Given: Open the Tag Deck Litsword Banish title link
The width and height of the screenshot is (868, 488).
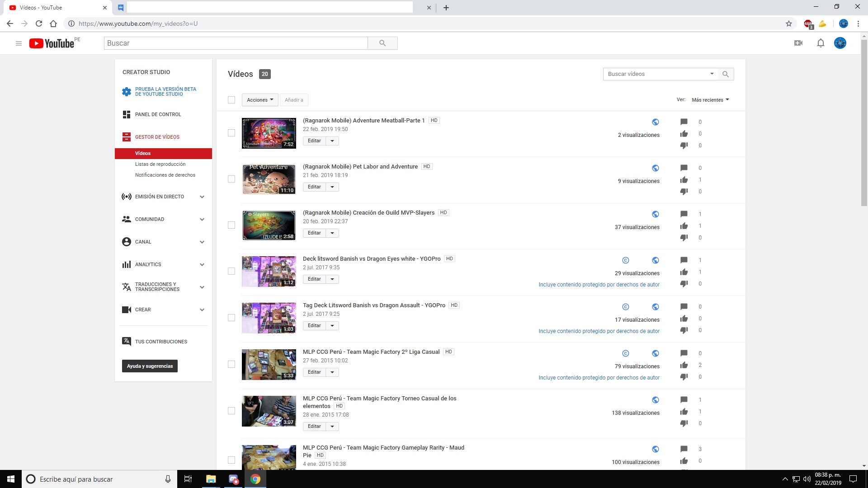Looking at the screenshot, I should click(374, 305).
